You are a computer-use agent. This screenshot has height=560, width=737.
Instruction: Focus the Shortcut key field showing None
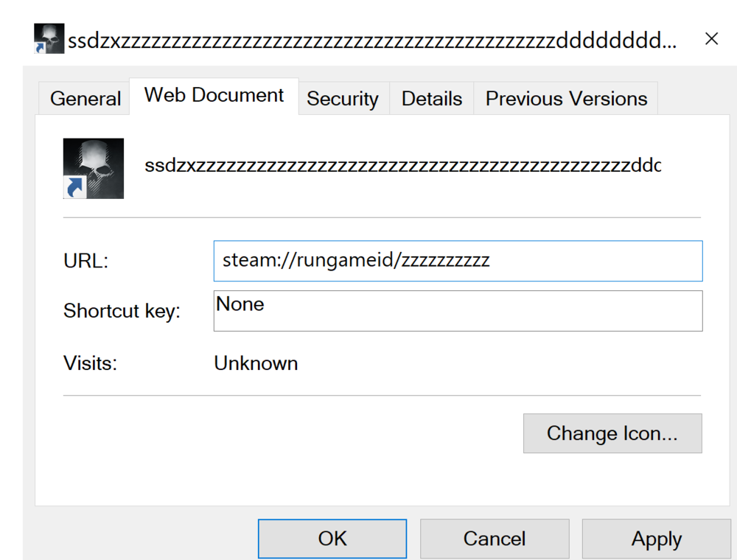click(458, 311)
